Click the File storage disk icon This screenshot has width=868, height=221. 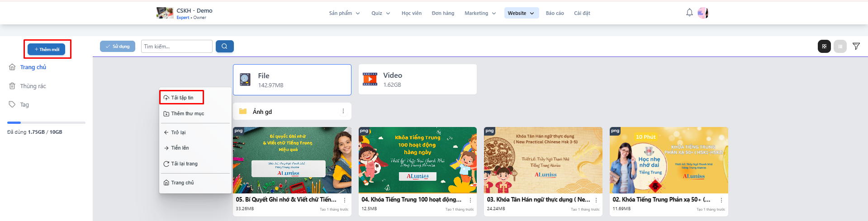point(245,80)
